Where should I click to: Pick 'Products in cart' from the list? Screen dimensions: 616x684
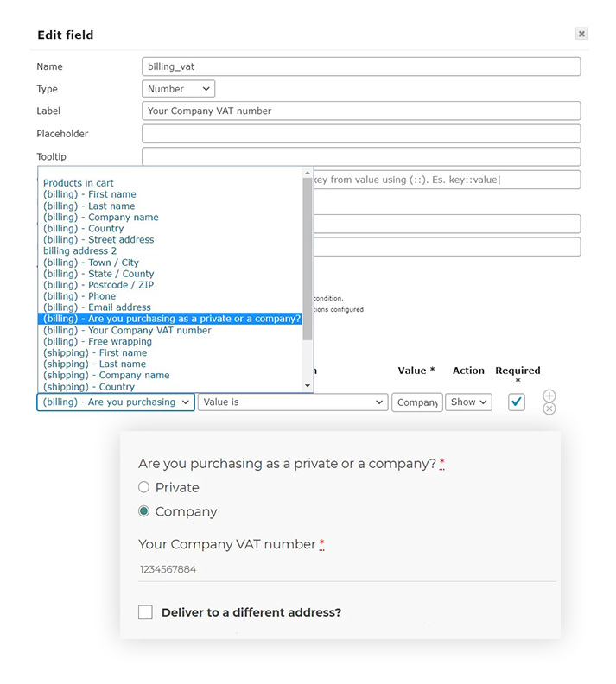(79, 183)
